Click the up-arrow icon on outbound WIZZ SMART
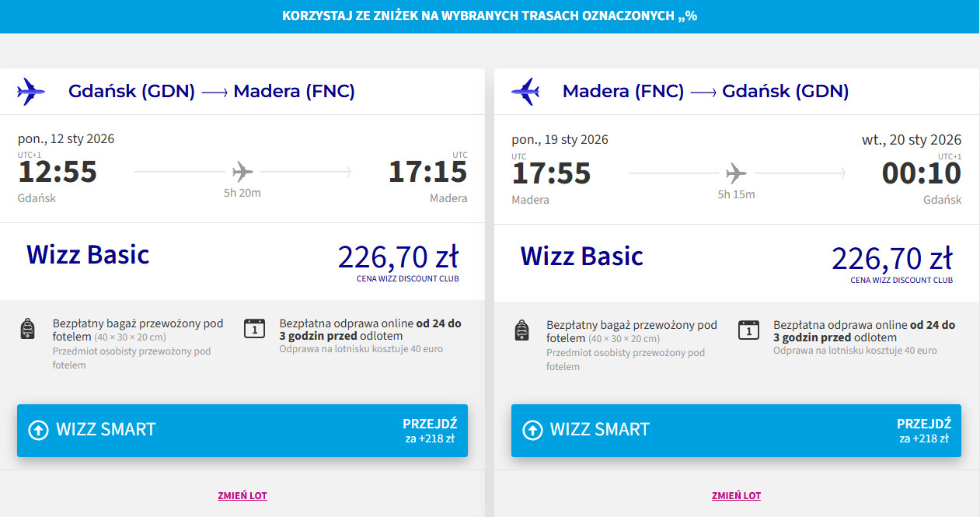The width and height of the screenshot is (980, 517). click(x=38, y=430)
